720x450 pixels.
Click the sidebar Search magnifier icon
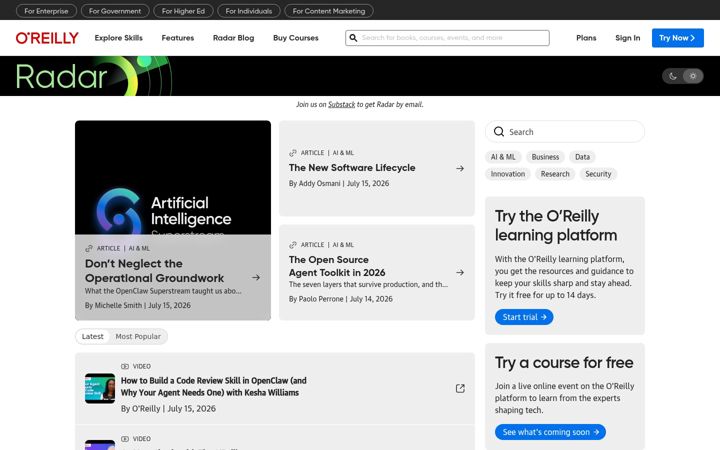click(x=499, y=132)
